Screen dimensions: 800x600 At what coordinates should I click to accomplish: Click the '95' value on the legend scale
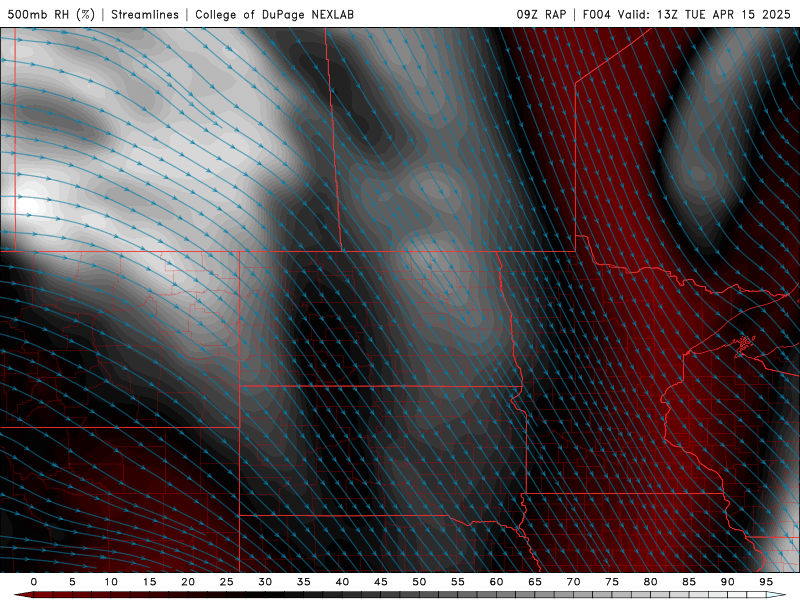tap(766, 582)
